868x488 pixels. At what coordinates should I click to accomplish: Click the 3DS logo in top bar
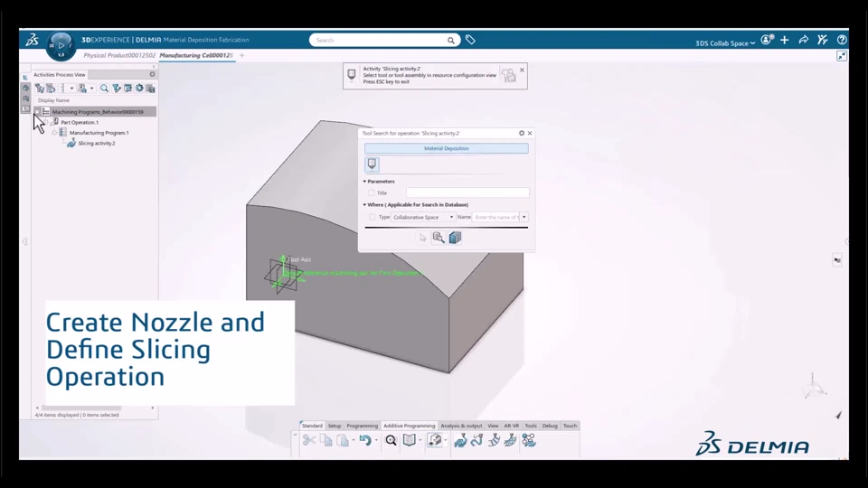pyautogui.click(x=33, y=40)
